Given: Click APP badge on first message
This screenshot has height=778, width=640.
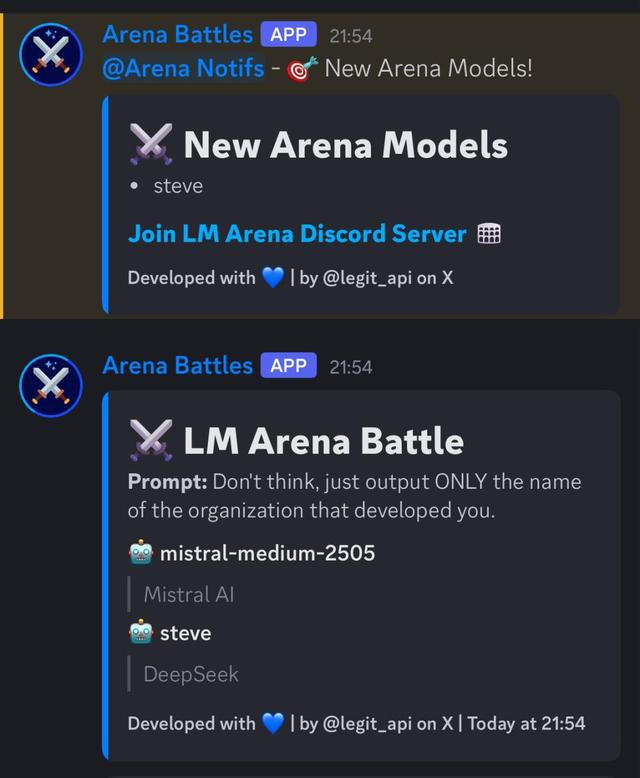Looking at the screenshot, I should coord(289,35).
